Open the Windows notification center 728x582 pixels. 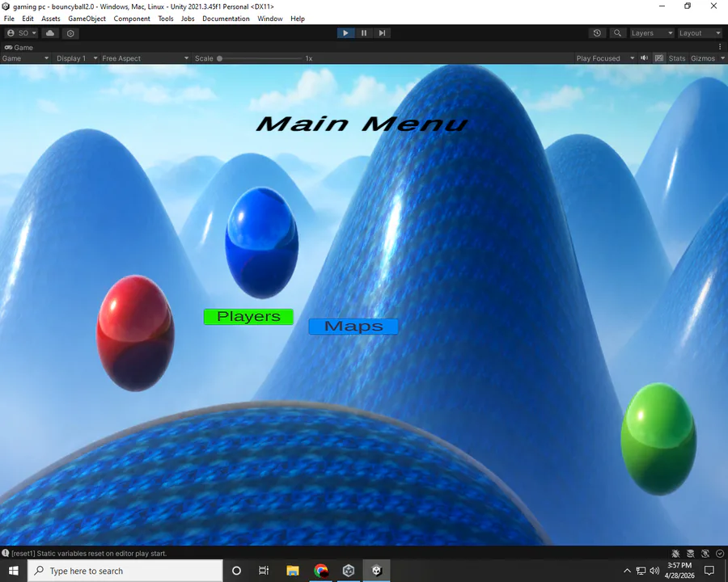pyautogui.click(x=709, y=571)
